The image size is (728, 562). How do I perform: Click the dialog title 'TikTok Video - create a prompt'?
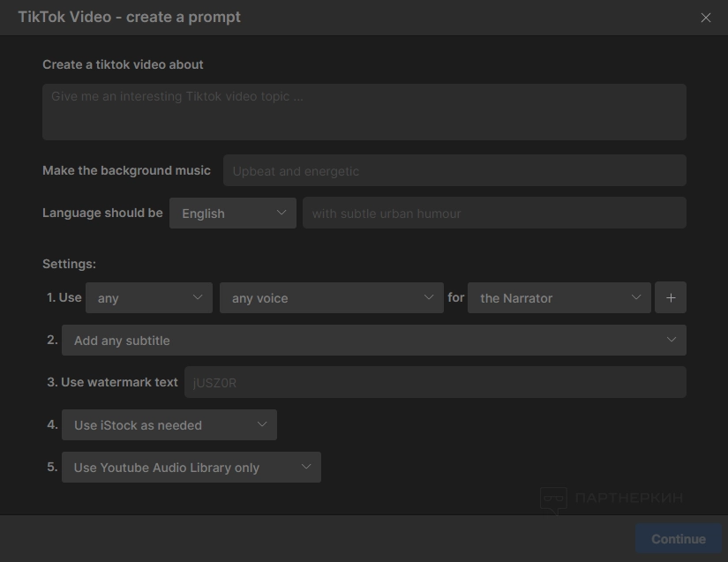click(129, 17)
